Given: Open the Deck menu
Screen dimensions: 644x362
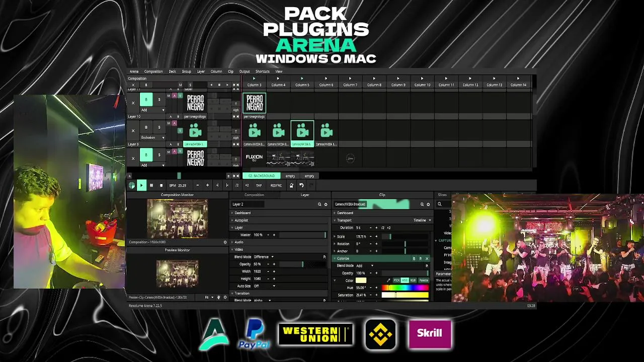Looking at the screenshot, I should pyautogui.click(x=172, y=71).
